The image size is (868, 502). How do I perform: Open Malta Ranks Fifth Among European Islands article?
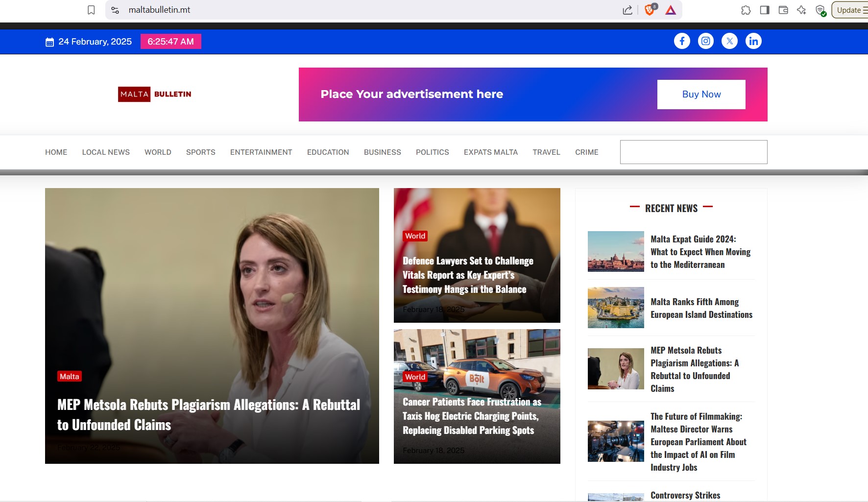pos(701,308)
